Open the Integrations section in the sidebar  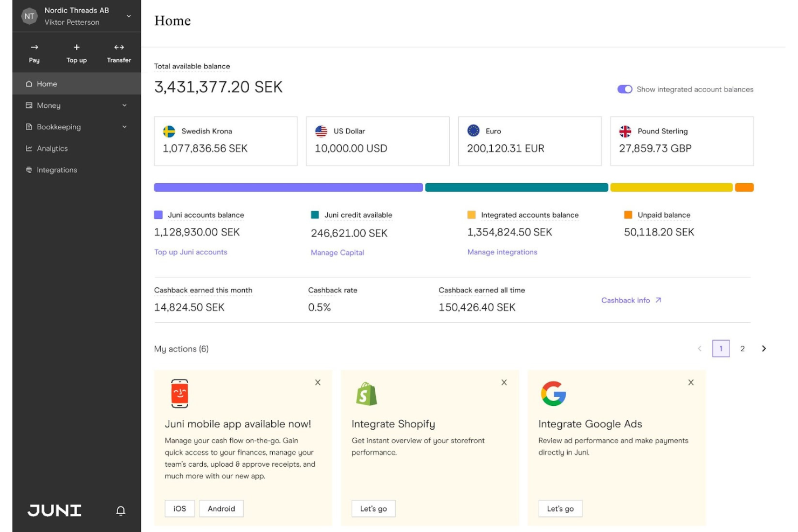[57, 170]
